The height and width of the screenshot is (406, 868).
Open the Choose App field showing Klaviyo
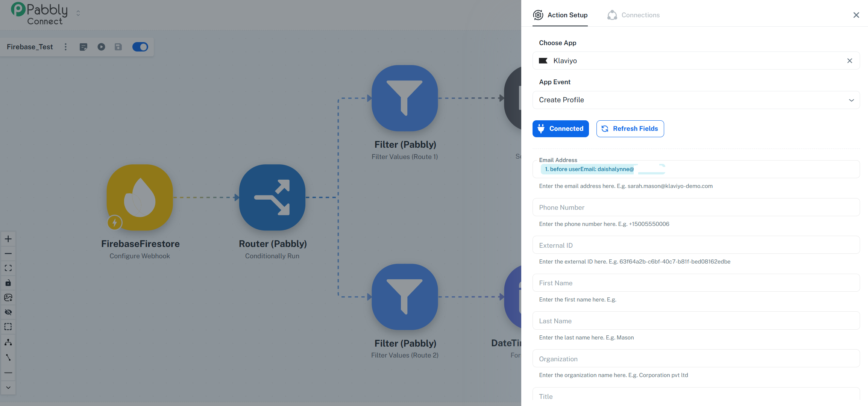click(x=696, y=61)
